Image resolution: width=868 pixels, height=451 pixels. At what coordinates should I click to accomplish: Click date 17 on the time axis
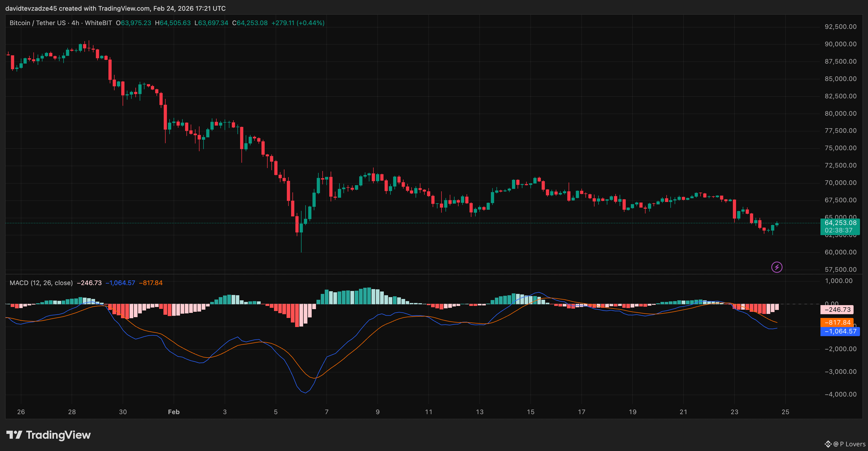click(582, 412)
